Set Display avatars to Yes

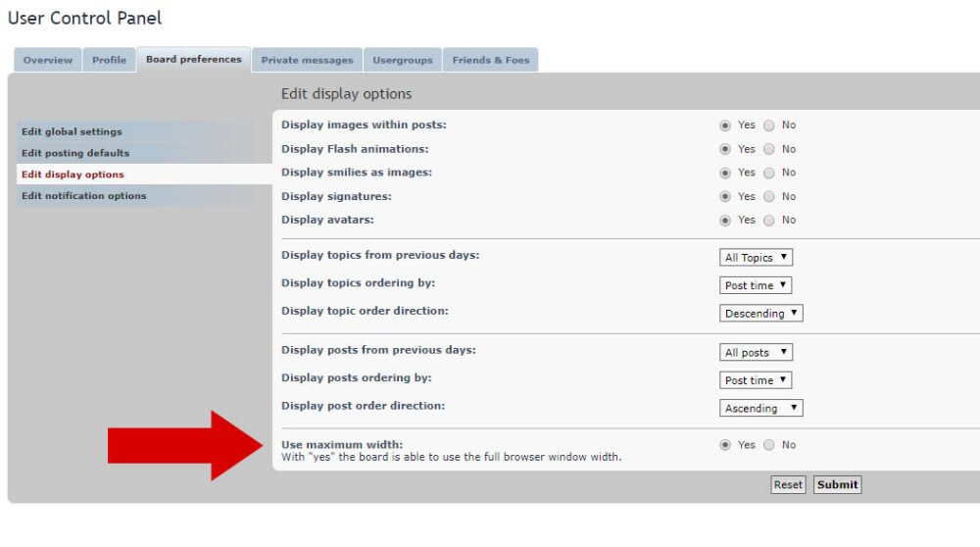(725, 221)
